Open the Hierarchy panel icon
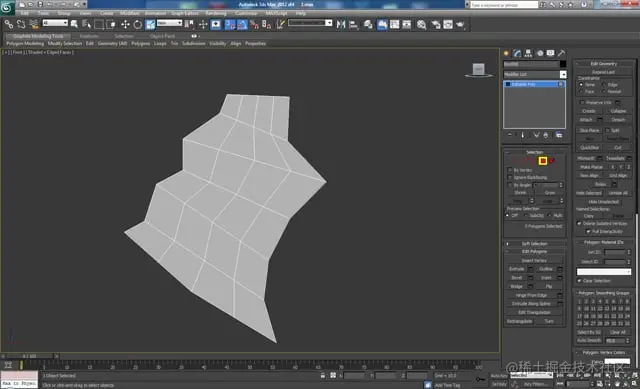The height and width of the screenshot is (389, 640). point(528,53)
